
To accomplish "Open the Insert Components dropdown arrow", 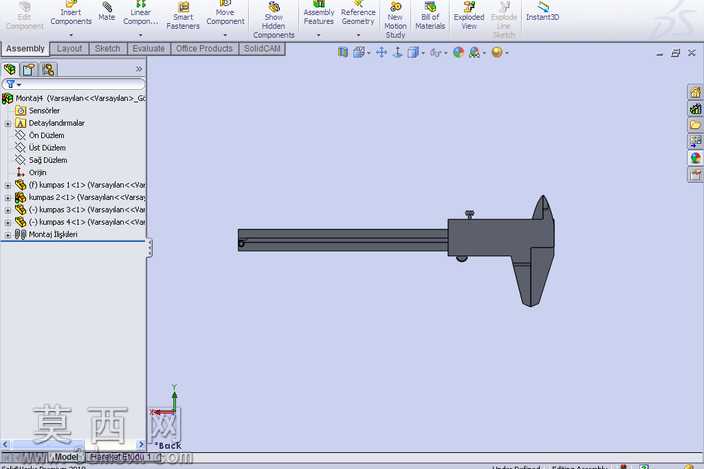I will 71,35.
